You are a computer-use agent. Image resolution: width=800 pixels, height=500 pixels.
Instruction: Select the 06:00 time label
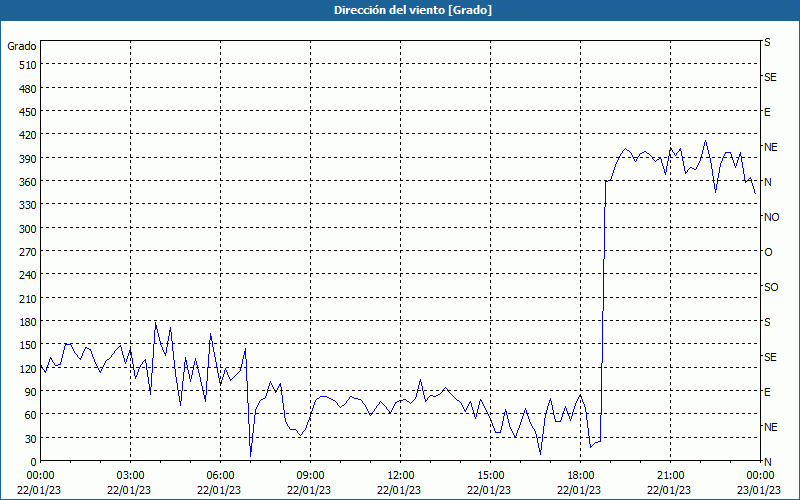220,476
